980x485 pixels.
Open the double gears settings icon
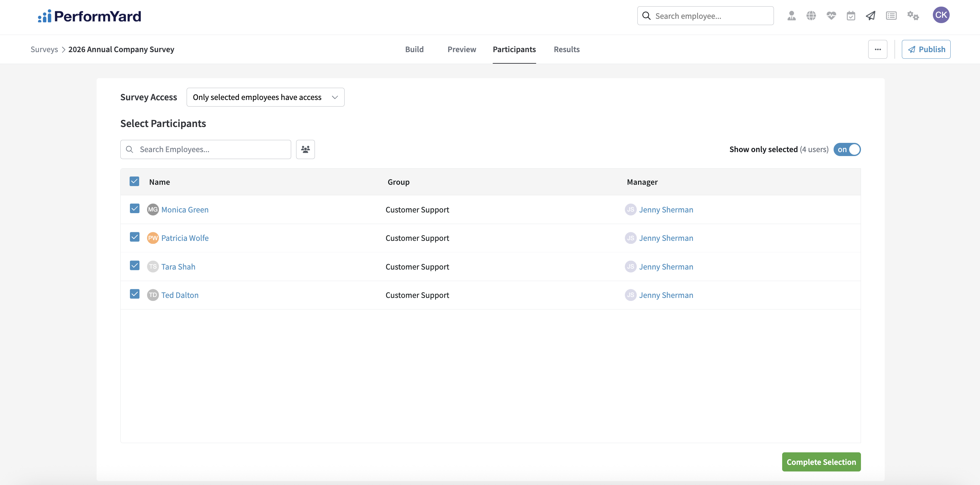[913, 16]
